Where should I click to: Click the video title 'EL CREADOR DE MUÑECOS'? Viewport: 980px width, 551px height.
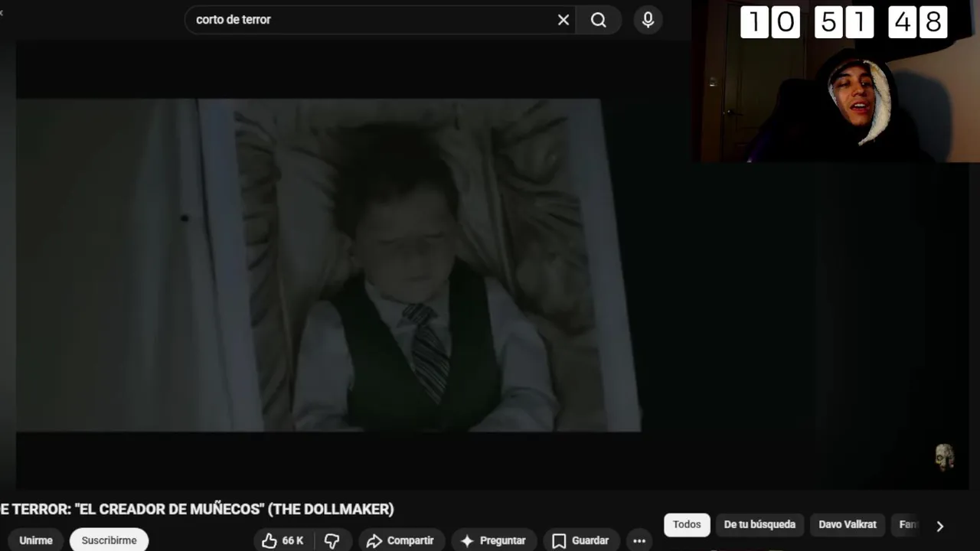[x=197, y=509]
